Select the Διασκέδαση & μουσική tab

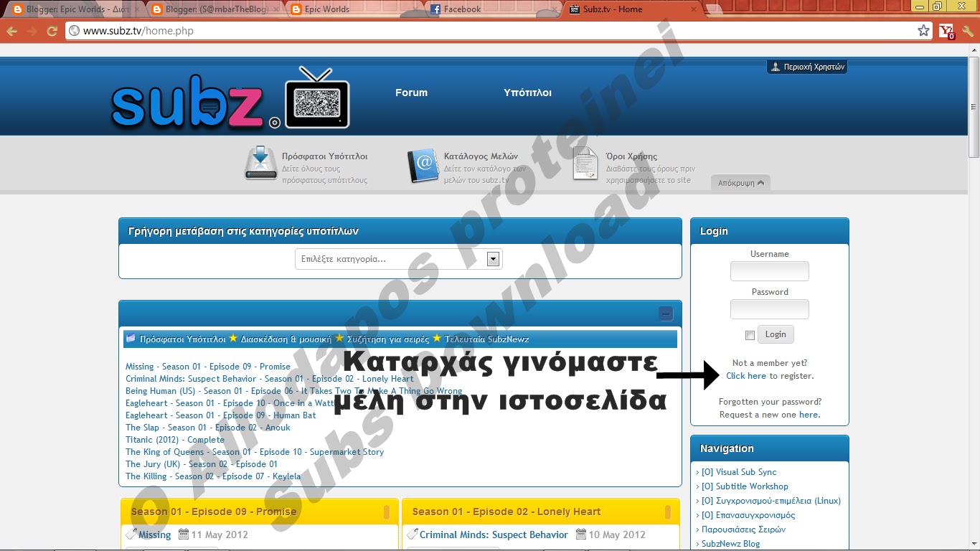pyautogui.click(x=286, y=339)
